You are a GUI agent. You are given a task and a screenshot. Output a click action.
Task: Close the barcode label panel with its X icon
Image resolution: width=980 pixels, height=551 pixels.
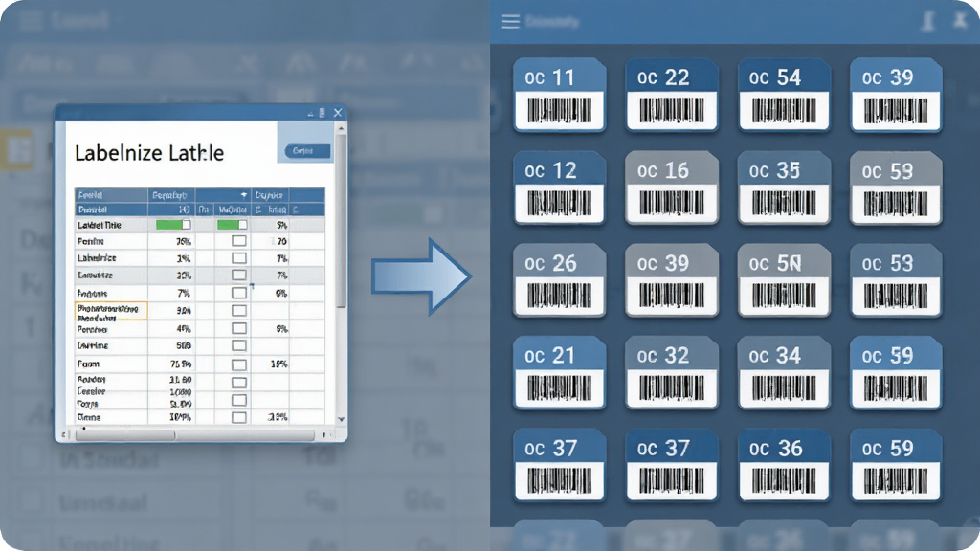(960, 21)
